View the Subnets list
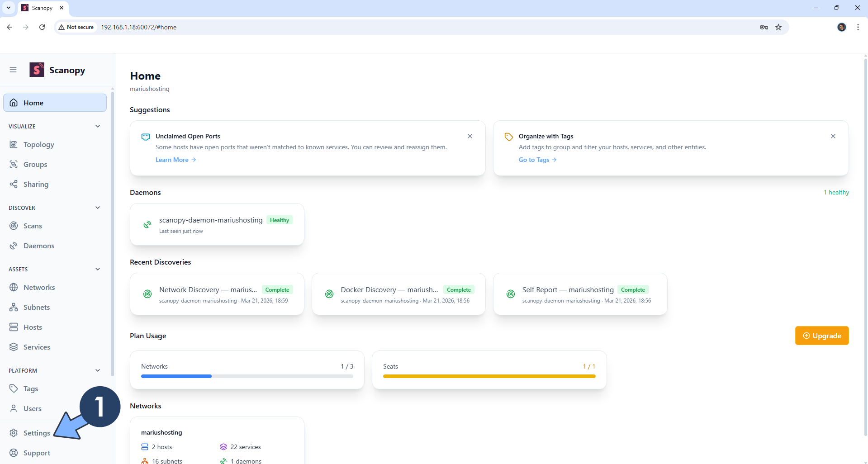The image size is (868, 464). pyautogui.click(x=37, y=307)
